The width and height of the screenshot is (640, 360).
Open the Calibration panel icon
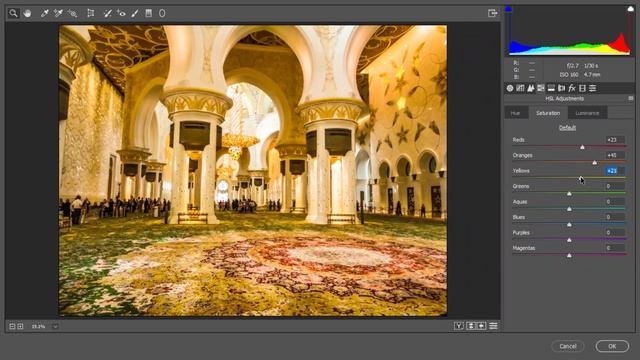[x=582, y=88]
